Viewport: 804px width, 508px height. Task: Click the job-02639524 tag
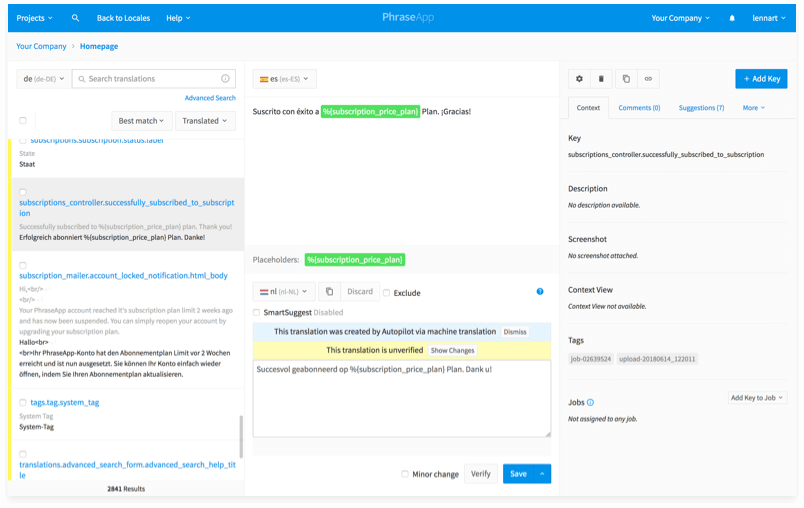(x=591, y=359)
